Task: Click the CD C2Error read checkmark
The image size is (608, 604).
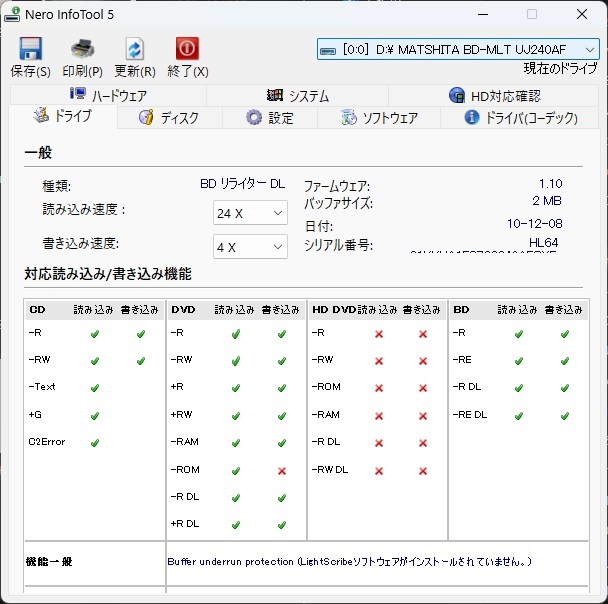Action: point(95,443)
